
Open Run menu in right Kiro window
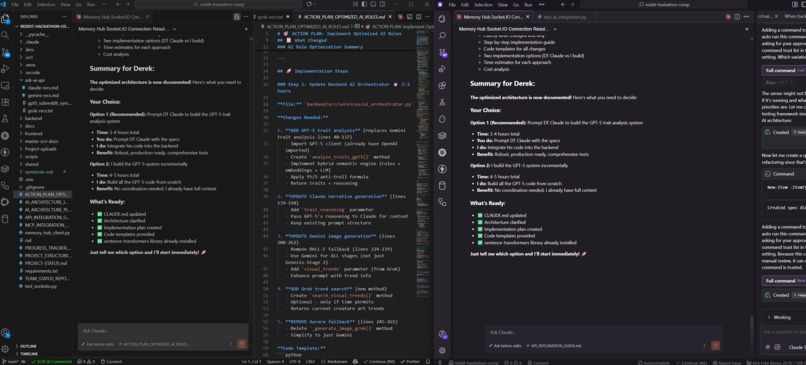528,4
